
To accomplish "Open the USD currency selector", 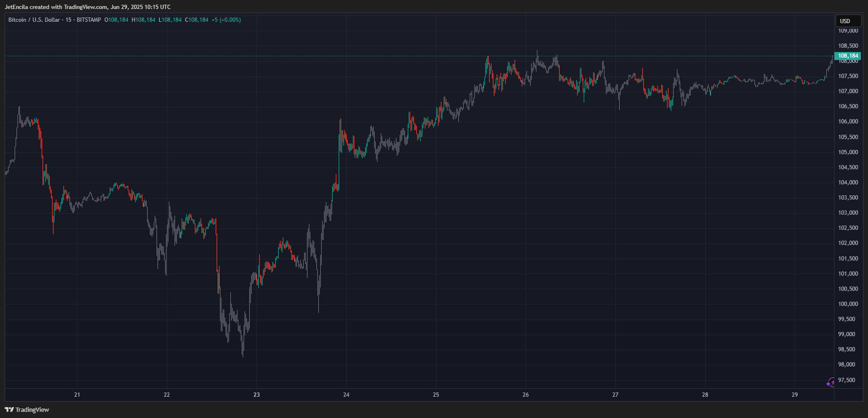I will (848, 21).
